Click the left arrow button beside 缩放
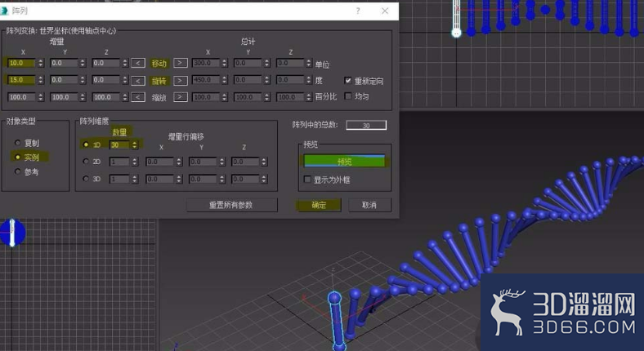The height and width of the screenshot is (351, 644). click(138, 97)
